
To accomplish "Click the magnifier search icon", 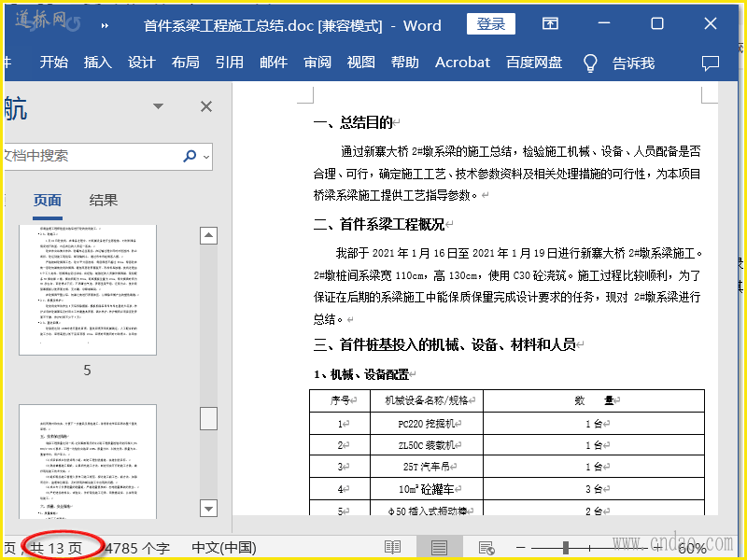I will 190,156.
